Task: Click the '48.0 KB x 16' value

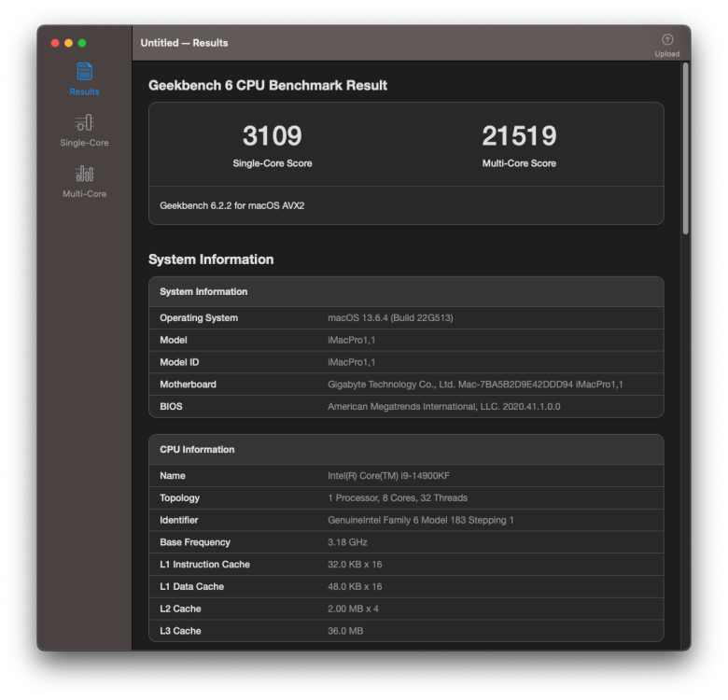Action: [355, 587]
